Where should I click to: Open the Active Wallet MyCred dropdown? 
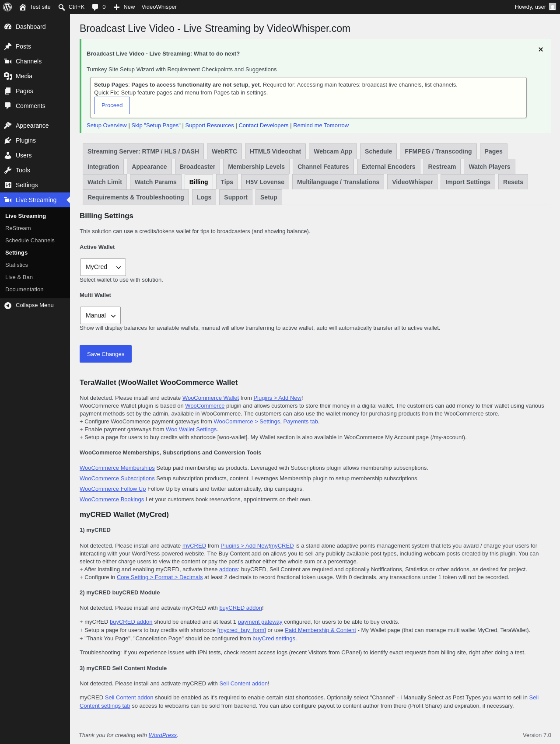pos(103,267)
